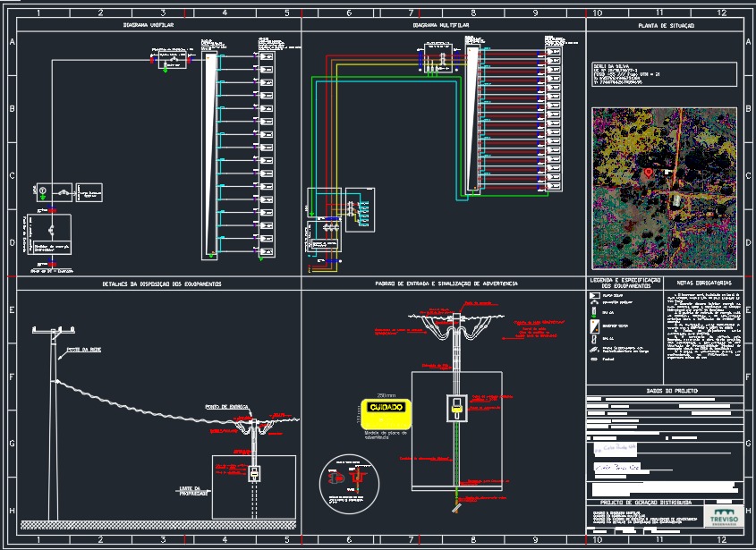Image resolution: width=756 pixels, height=550 pixels.
Task: Select the tall inverter block in Diagrama Unifilar
Action: click(x=209, y=157)
